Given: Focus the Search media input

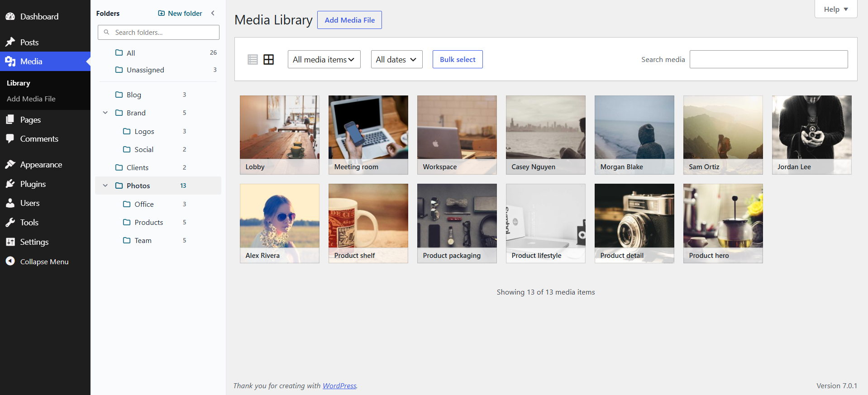Looking at the screenshot, I should point(768,59).
